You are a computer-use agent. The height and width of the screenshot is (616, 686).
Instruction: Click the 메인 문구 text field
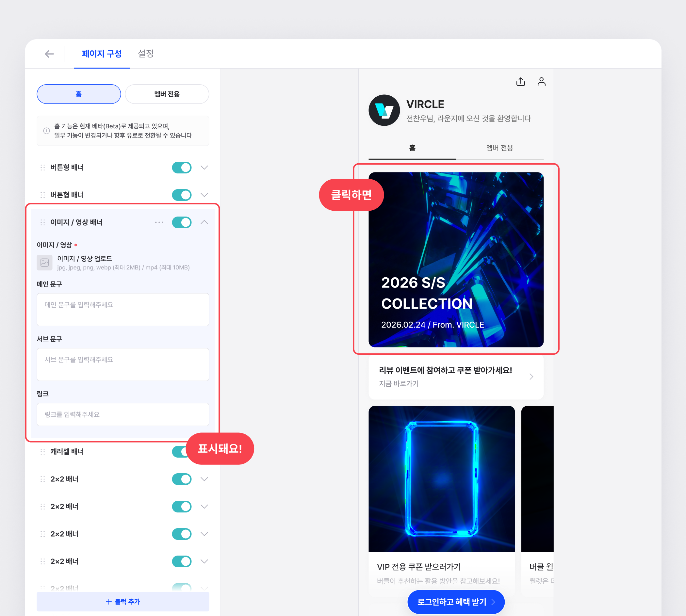click(123, 309)
